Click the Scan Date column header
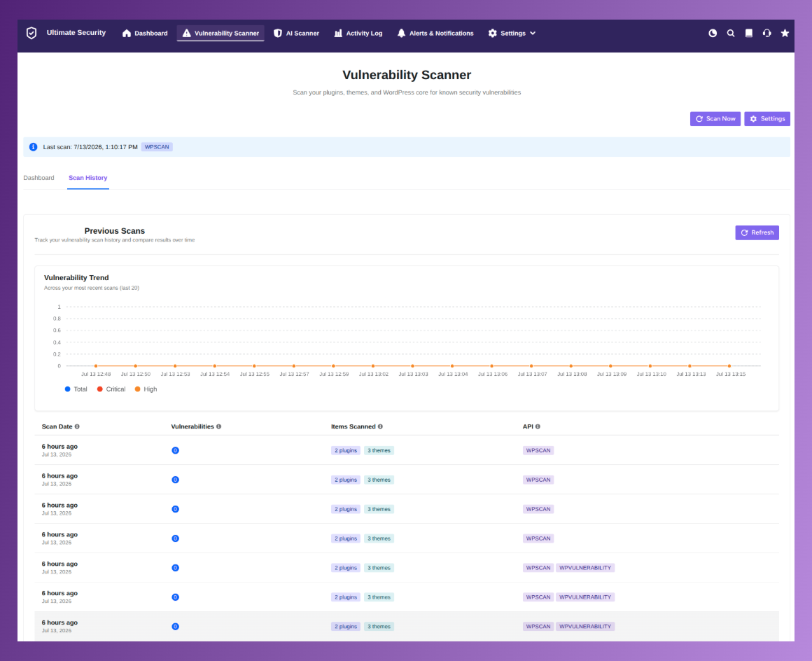 point(57,427)
